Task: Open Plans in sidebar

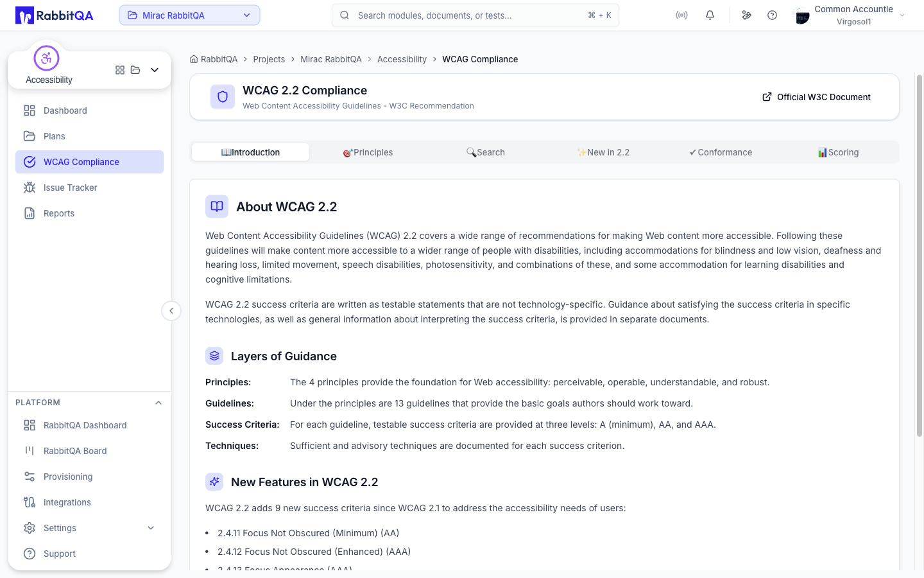Action: (x=89, y=136)
